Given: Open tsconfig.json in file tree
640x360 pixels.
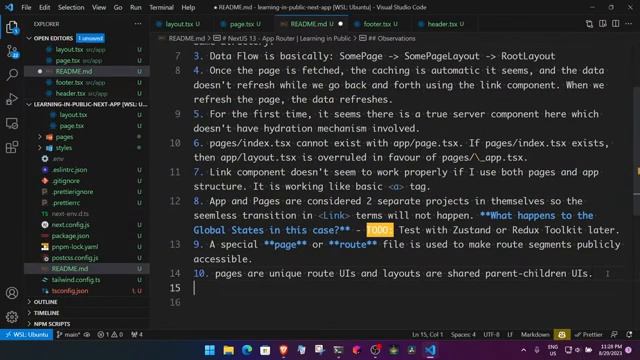Looking at the screenshot, I should (70, 291).
